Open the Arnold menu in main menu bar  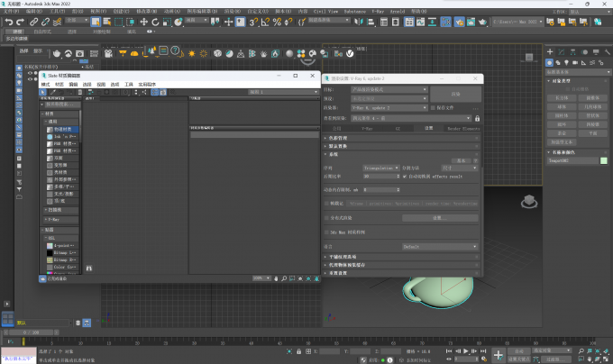(x=398, y=12)
